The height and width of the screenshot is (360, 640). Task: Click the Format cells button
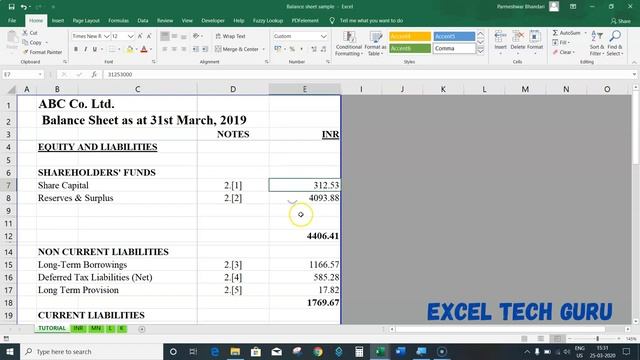tap(535, 43)
